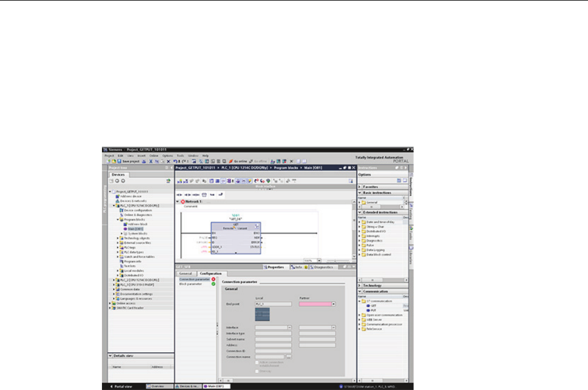Click the delete network icon in the editor toolbar

click(x=186, y=181)
